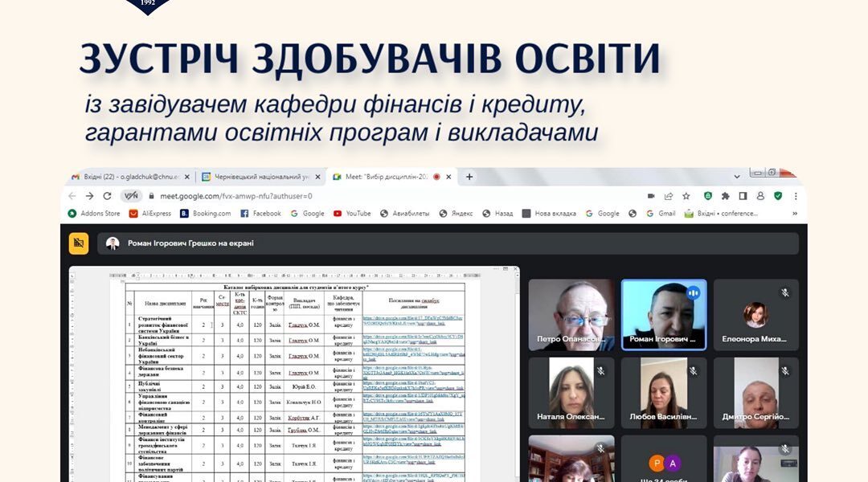Screen dimensions: 868x482
Task: Show hidden bookmarks with the double chevron
Action: click(x=795, y=213)
